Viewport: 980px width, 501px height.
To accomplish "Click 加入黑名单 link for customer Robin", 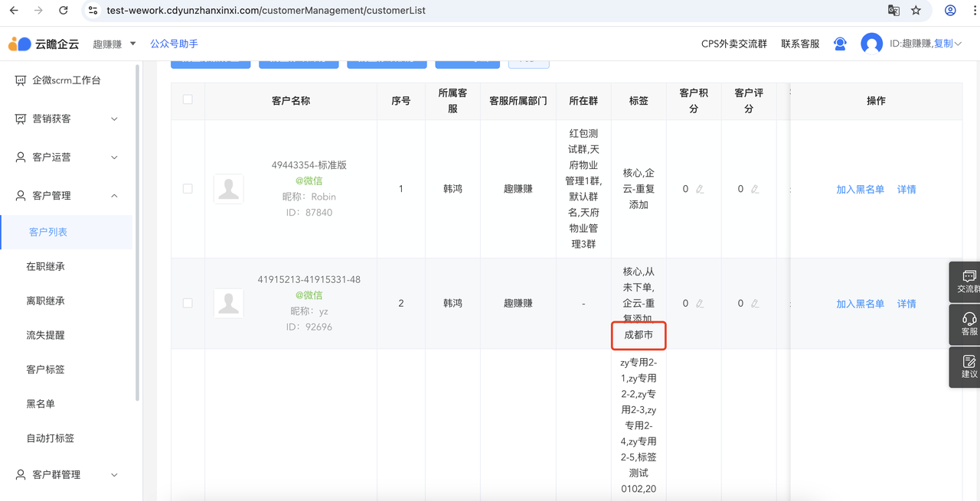I will 860,190.
